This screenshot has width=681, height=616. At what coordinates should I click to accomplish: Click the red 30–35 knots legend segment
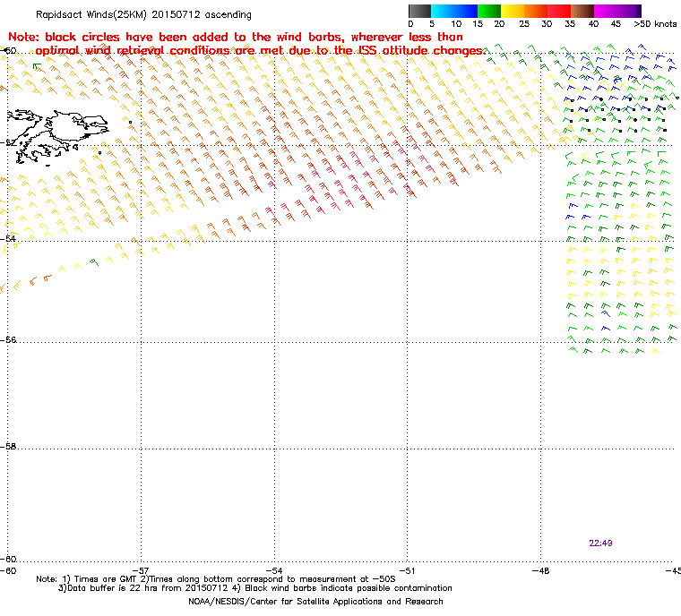(x=559, y=11)
